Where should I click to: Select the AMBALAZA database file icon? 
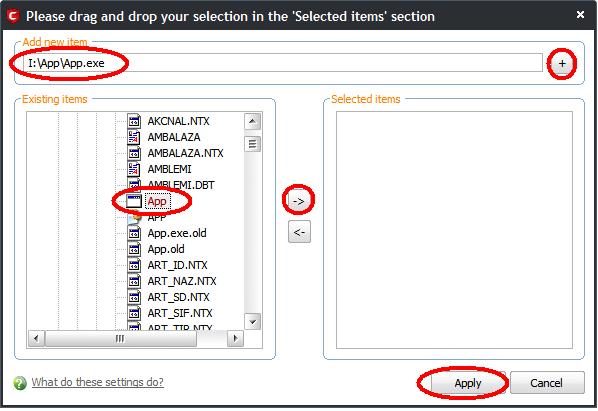tap(134, 137)
